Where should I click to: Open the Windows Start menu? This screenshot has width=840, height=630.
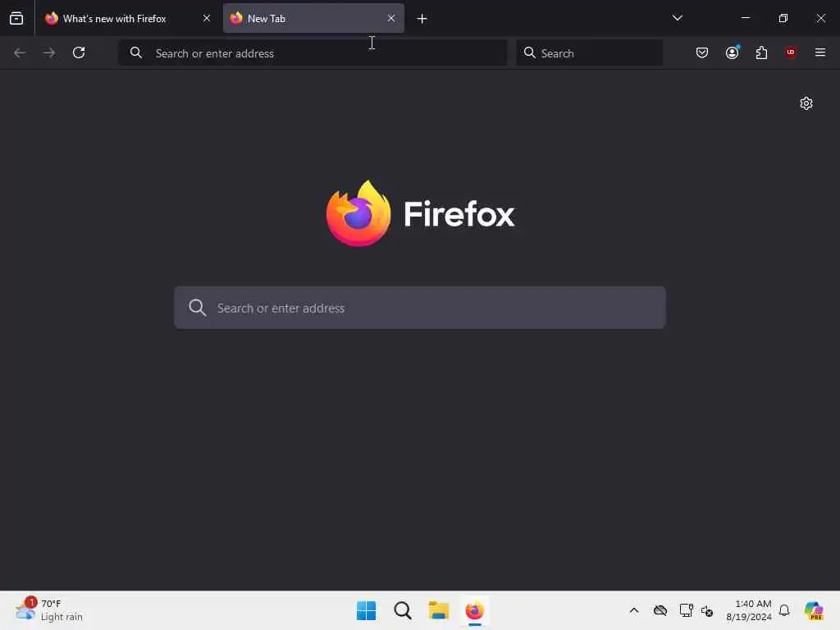(367, 610)
